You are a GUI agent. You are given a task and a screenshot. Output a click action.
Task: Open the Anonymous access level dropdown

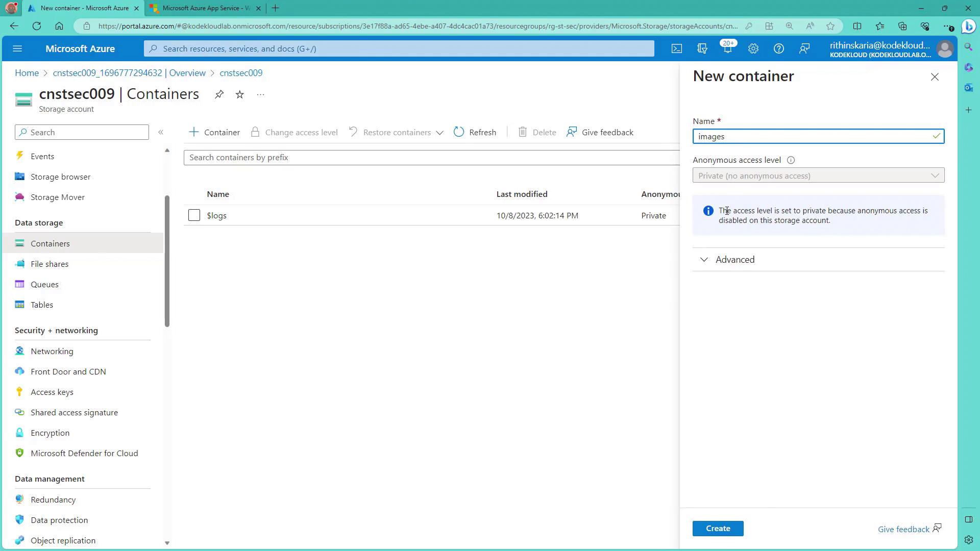pyautogui.click(x=818, y=176)
